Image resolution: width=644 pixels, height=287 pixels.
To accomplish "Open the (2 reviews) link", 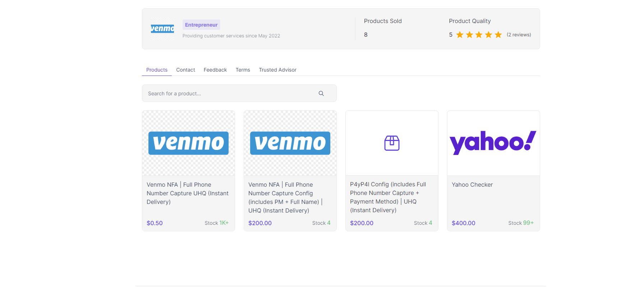I will pos(519,35).
